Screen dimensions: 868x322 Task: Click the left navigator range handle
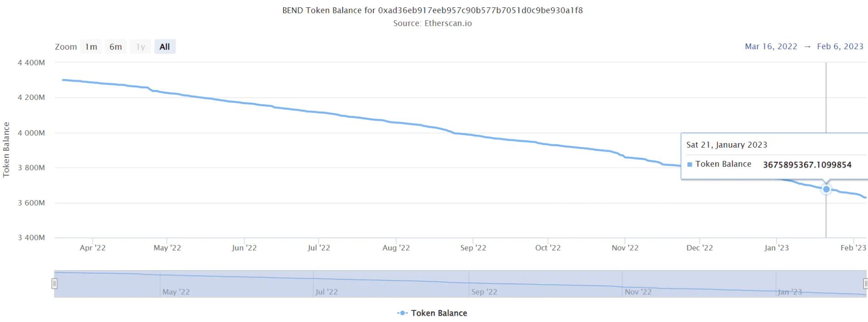(x=54, y=283)
